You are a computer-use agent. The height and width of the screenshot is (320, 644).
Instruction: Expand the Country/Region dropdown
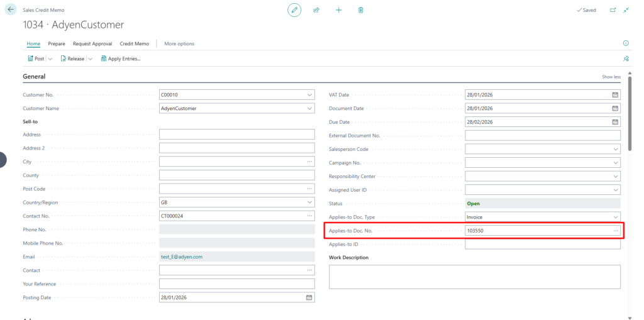309,202
